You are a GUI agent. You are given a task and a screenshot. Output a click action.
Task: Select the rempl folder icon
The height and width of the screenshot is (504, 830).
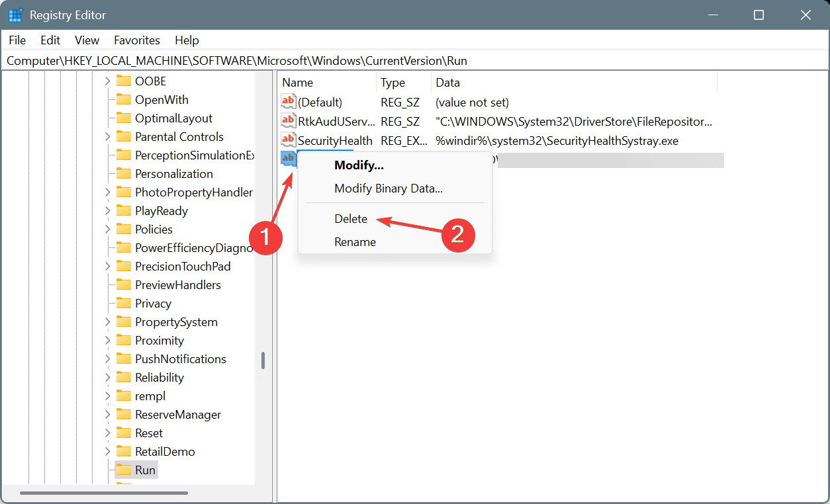point(123,396)
